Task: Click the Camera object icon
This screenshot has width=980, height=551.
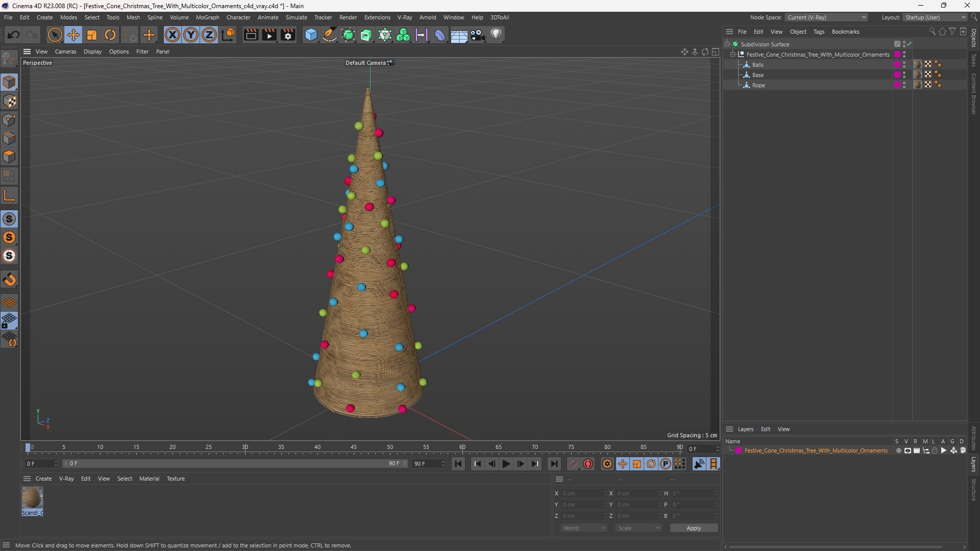Action: pyautogui.click(x=478, y=35)
